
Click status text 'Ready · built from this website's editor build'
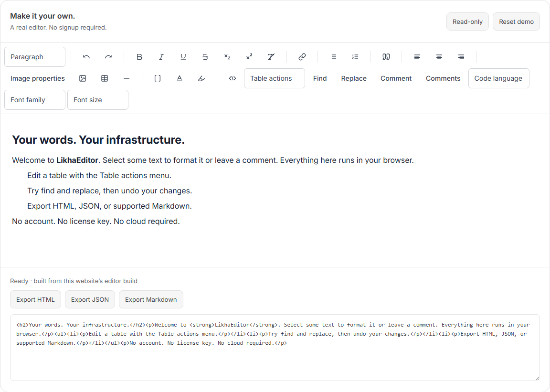coord(74,281)
